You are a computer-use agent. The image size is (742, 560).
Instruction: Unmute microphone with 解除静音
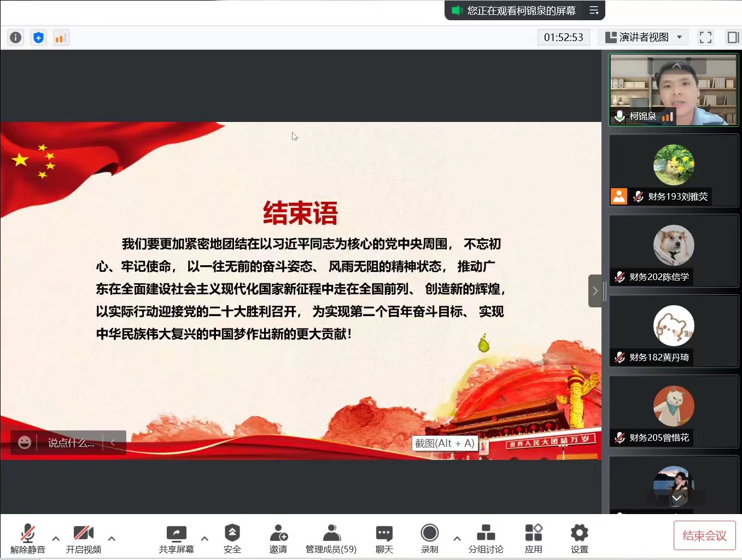(27, 539)
